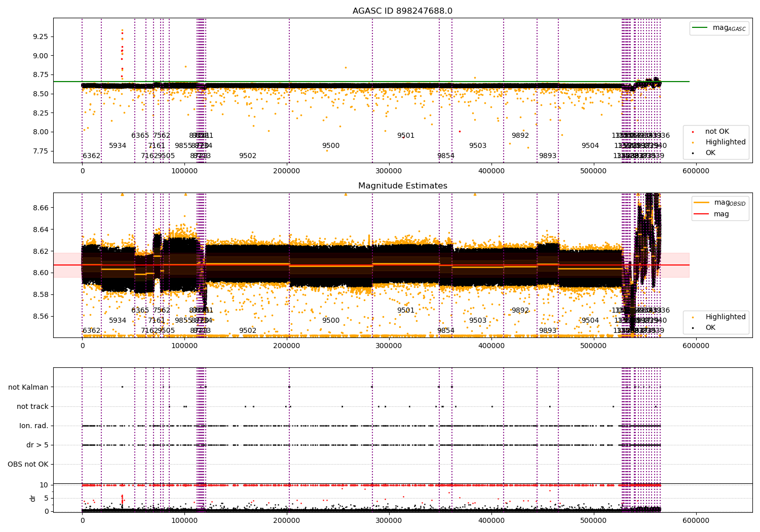Select the 'not track' row label

click(32, 406)
